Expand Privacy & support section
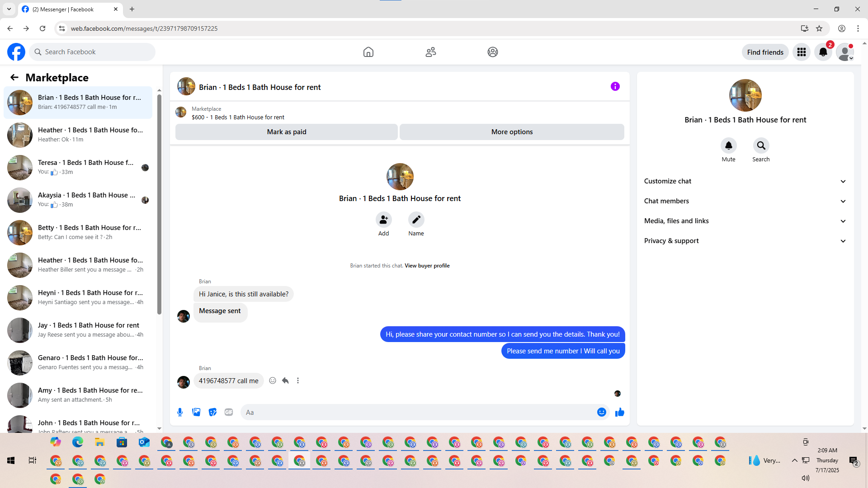Viewport: 868px width, 488px height. [745, 241]
